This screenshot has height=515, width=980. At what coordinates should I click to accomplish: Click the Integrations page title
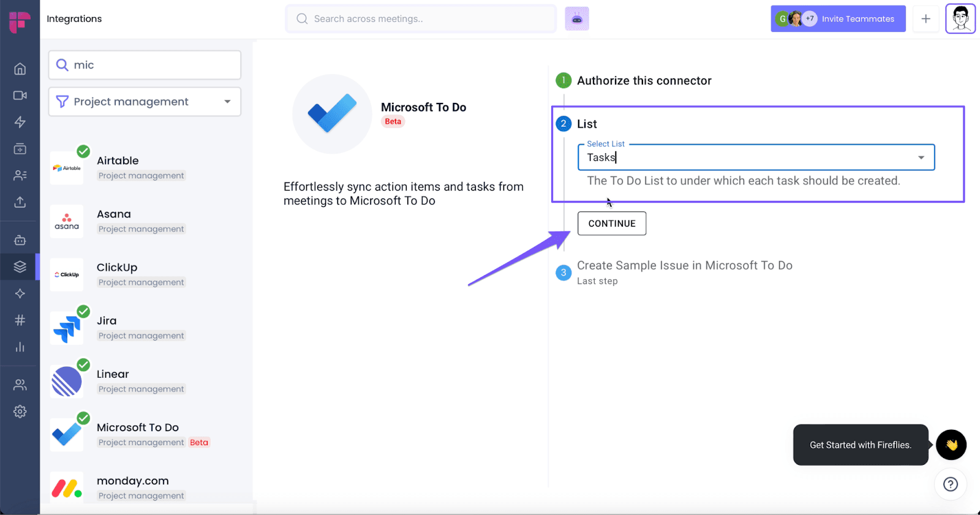click(x=74, y=19)
